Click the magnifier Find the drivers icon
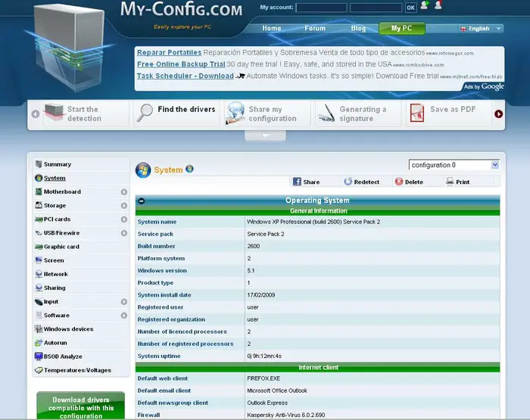 [145, 113]
